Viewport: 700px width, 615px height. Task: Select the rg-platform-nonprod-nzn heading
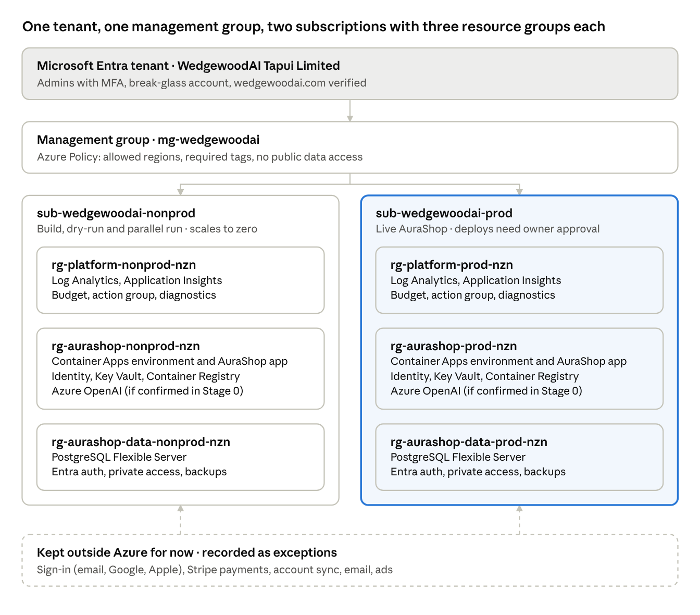point(124,265)
